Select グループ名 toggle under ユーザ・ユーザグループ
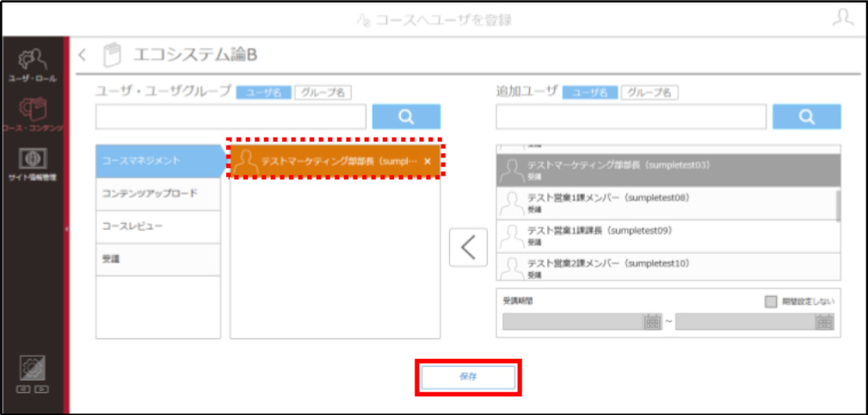 click(x=323, y=92)
